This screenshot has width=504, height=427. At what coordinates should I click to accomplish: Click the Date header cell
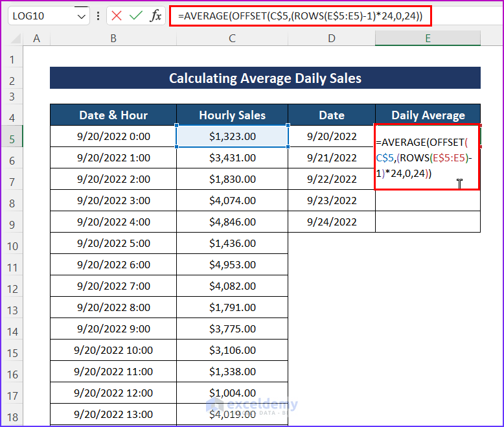[332, 115]
